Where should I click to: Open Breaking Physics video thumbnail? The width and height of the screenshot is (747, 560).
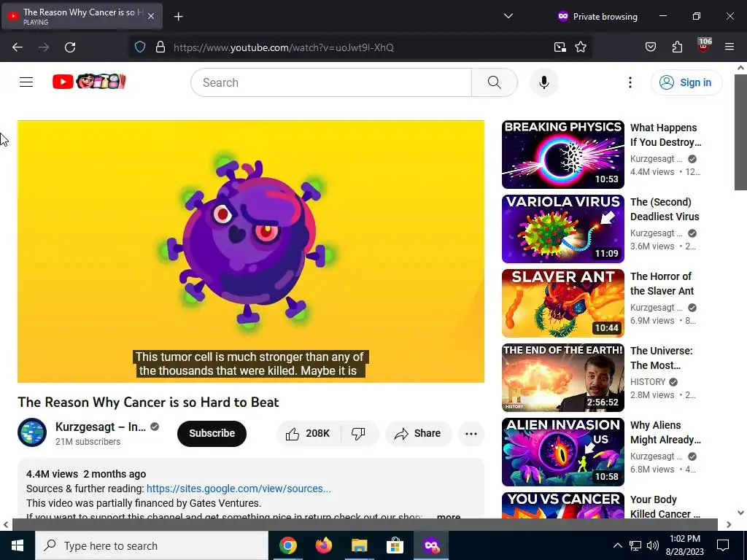[x=562, y=155]
